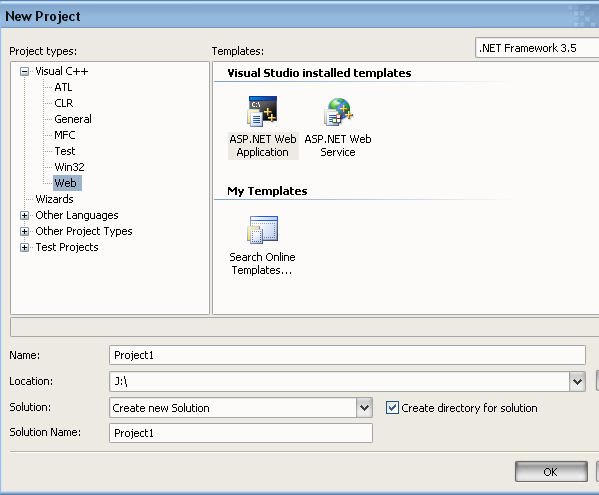Image resolution: width=599 pixels, height=495 pixels.
Task: Collapse the Visual C++ tree node
Action: [x=24, y=71]
